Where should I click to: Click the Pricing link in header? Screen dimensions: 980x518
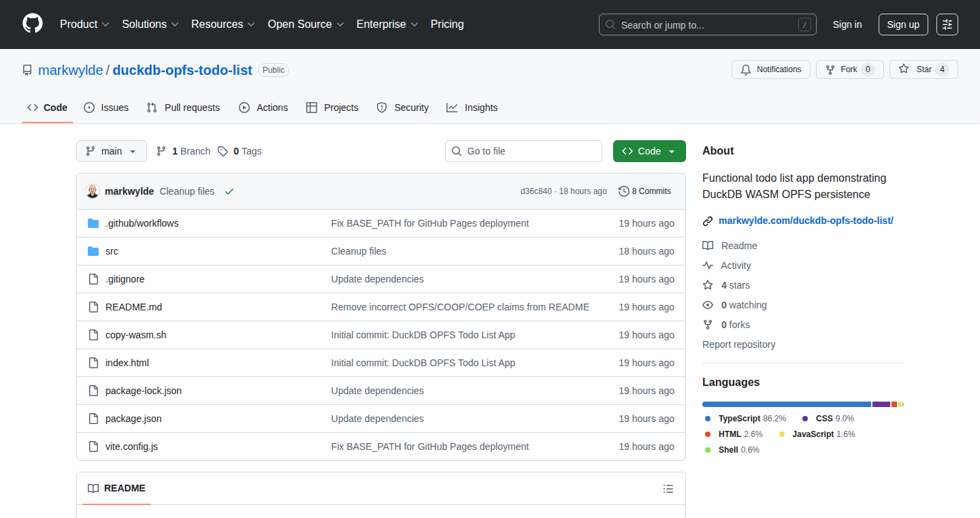(x=447, y=25)
